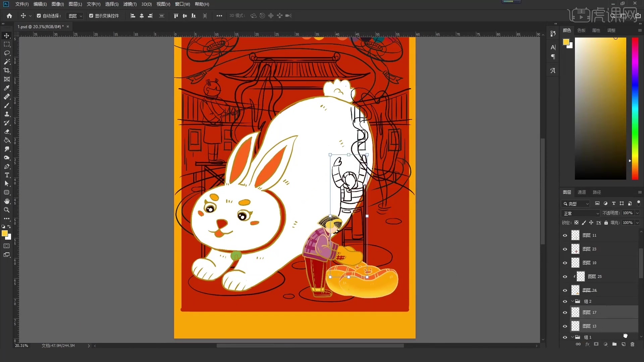Screen dimensions: 644x362
Task: Click the more options ellipsis in options bar
Action: point(219,16)
